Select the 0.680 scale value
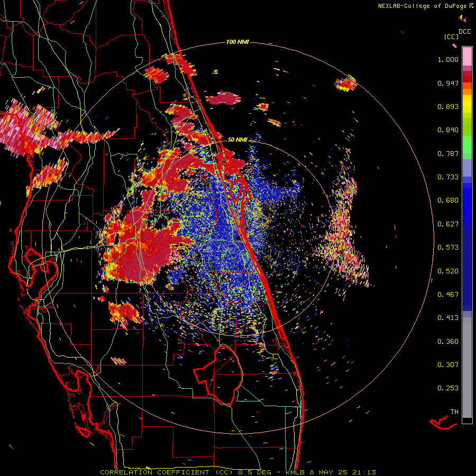Viewport: 476px width, 476px height. tap(448, 200)
